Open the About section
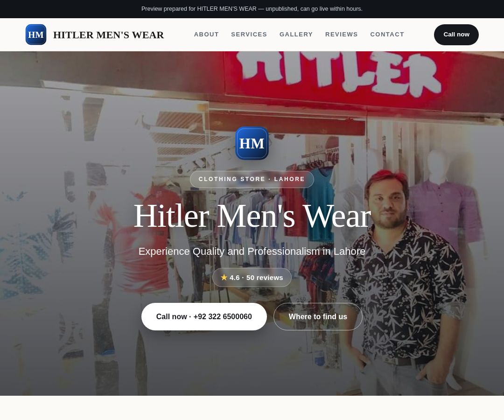 [206, 35]
